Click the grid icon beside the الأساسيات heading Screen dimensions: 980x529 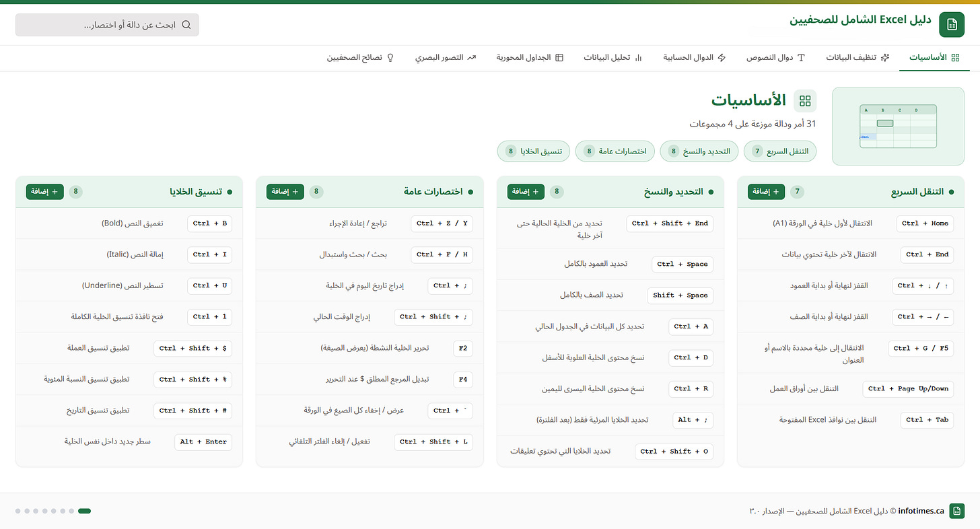(805, 101)
